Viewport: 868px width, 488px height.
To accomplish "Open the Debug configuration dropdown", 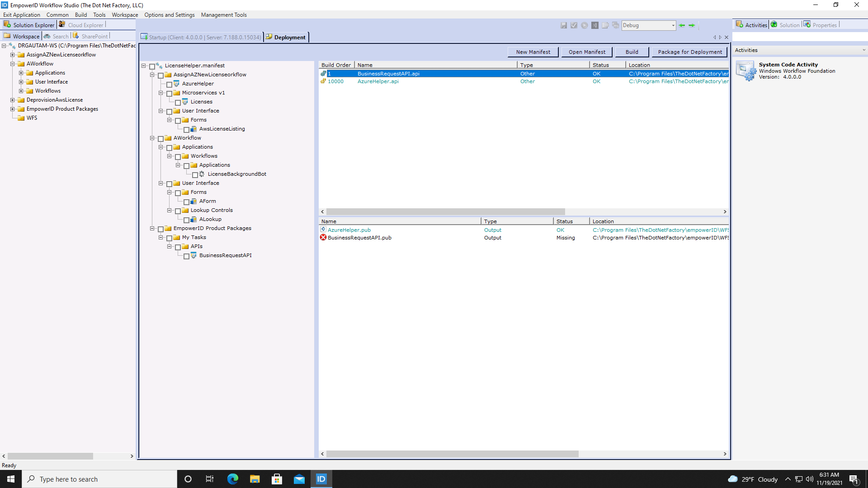I will tap(674, 25).
